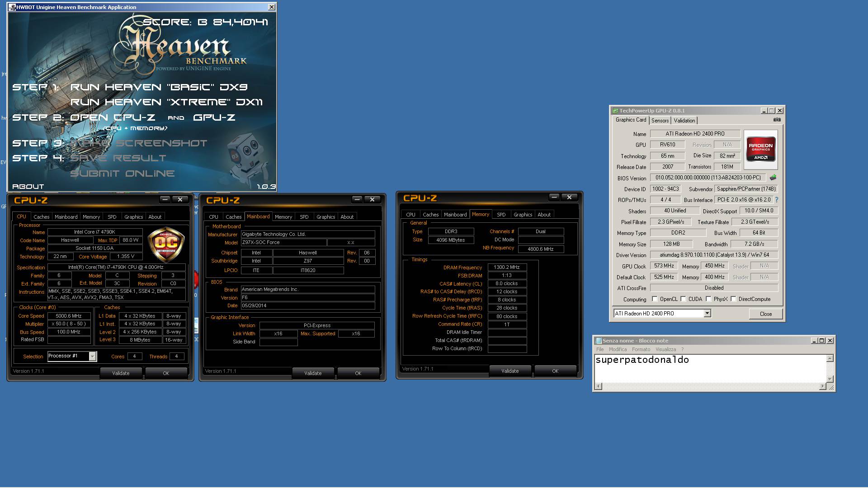Screen dimensions: 868x488
Task: Click the Notepad vertical scrollbar down arrow
Action: coord(830,379)
